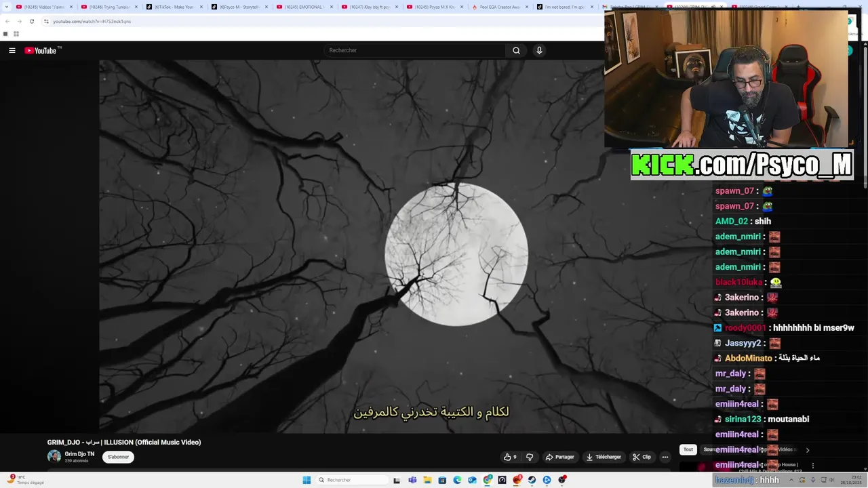Image resolution: width=868 pixels, height=488 pixels.
Task: Open options for the suggested video
Action: coord(812,466)
